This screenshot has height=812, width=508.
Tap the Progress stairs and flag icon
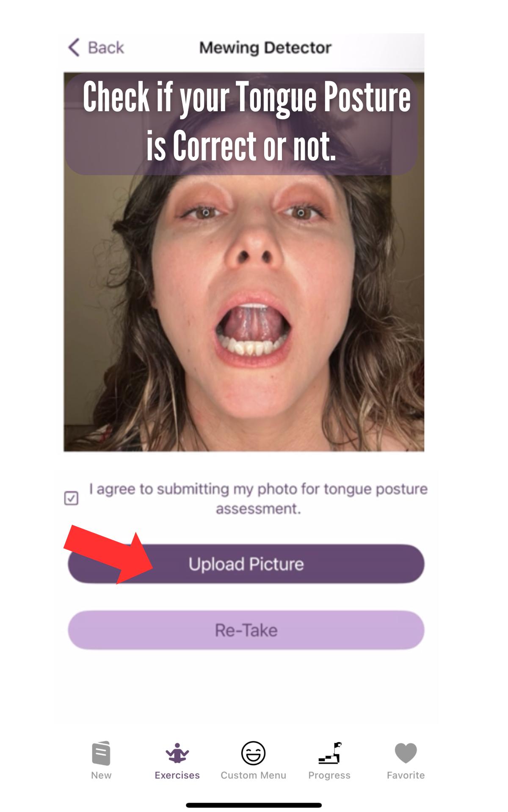(330, 753)
